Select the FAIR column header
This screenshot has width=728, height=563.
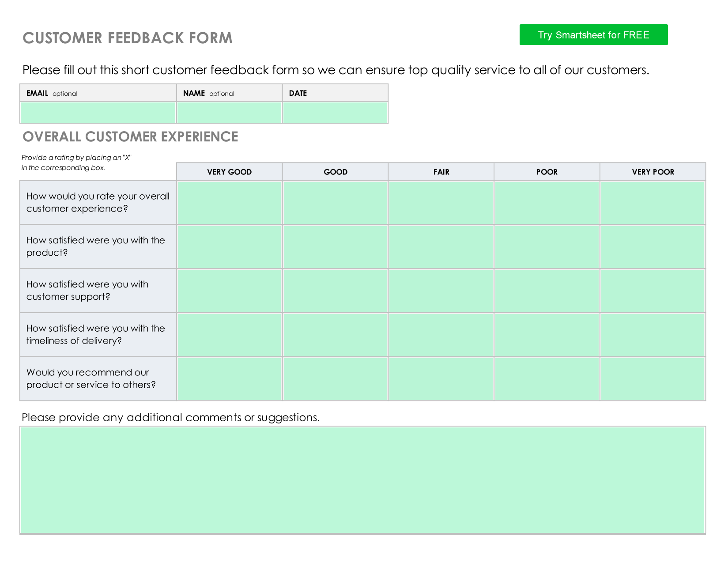pyautogui.click(x=441, y=172)
